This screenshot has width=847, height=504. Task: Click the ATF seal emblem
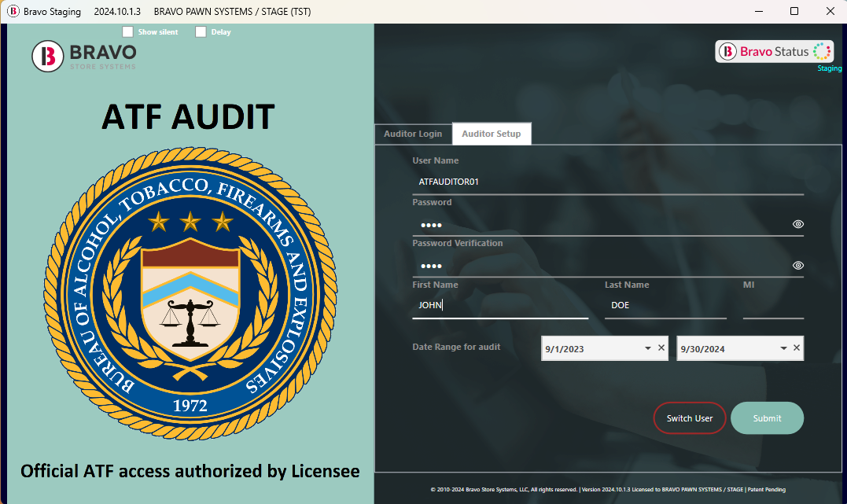pyautogui.click(x=190, y=293)
